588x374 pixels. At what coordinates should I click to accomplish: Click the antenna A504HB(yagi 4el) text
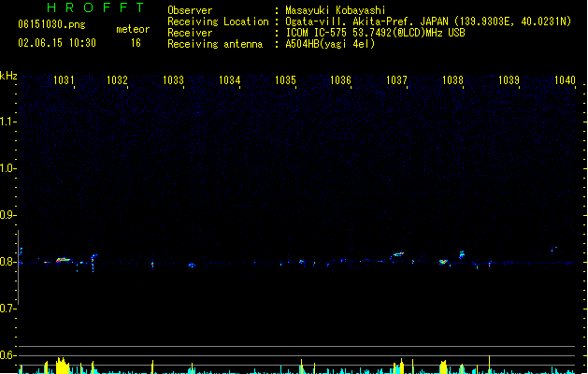[330, 44]
